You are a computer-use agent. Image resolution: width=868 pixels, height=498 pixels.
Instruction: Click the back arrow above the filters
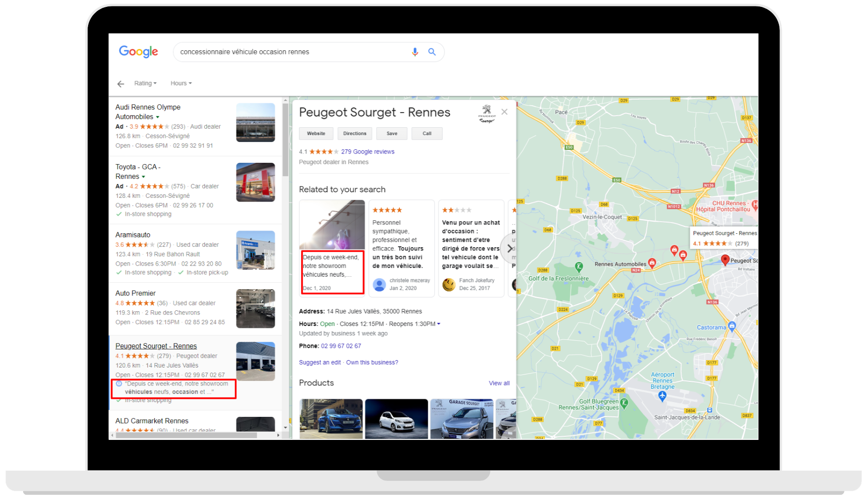tap(120, 83)
